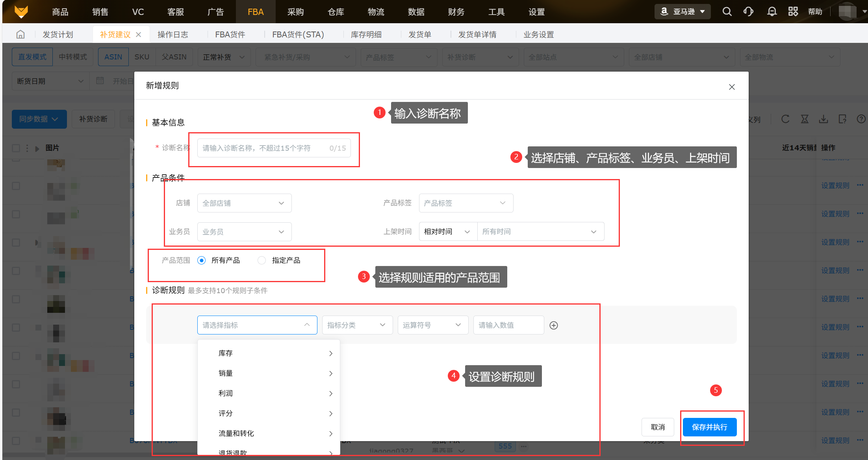Open the apps grid icon

(793, 11)
